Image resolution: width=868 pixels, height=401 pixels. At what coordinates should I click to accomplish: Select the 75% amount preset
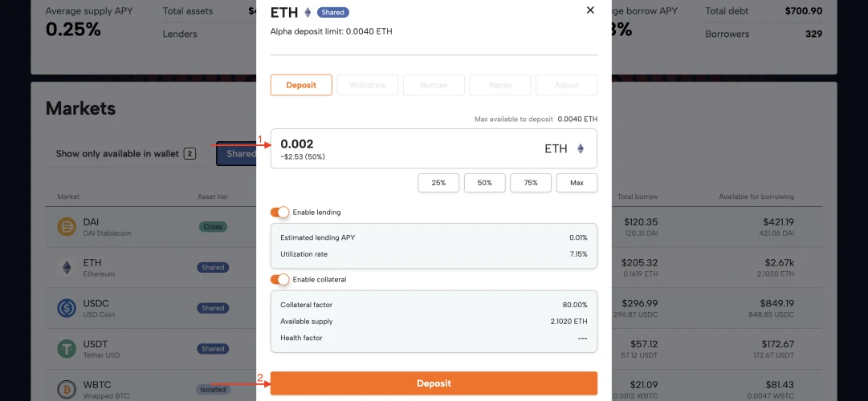pyautogui.click(x=531, y=183)
